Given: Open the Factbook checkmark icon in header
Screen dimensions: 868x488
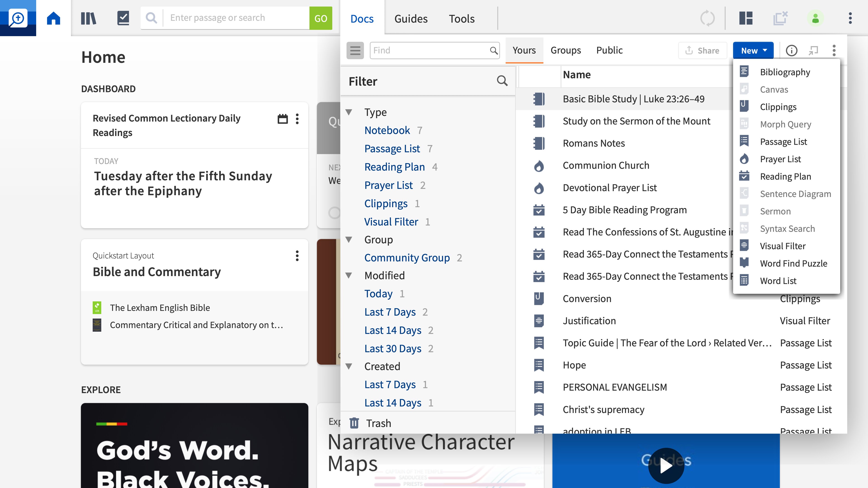Looking at the screenshot, I should 123,18.
